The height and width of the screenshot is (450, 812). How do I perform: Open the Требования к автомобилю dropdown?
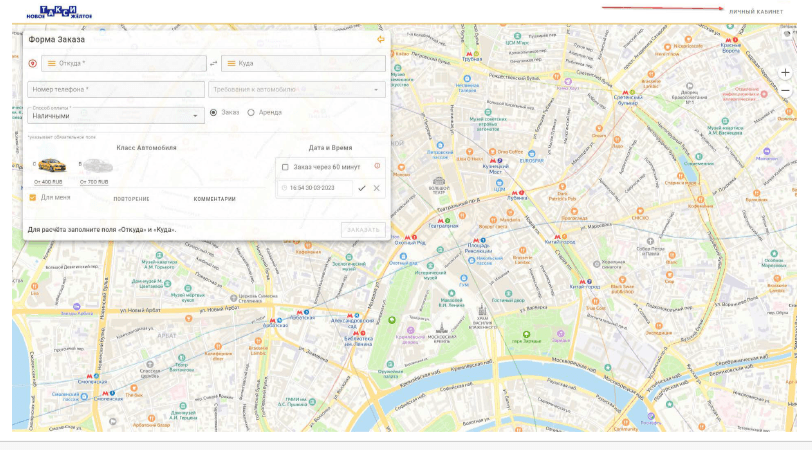pyautogui.click(x=297, y=90)
